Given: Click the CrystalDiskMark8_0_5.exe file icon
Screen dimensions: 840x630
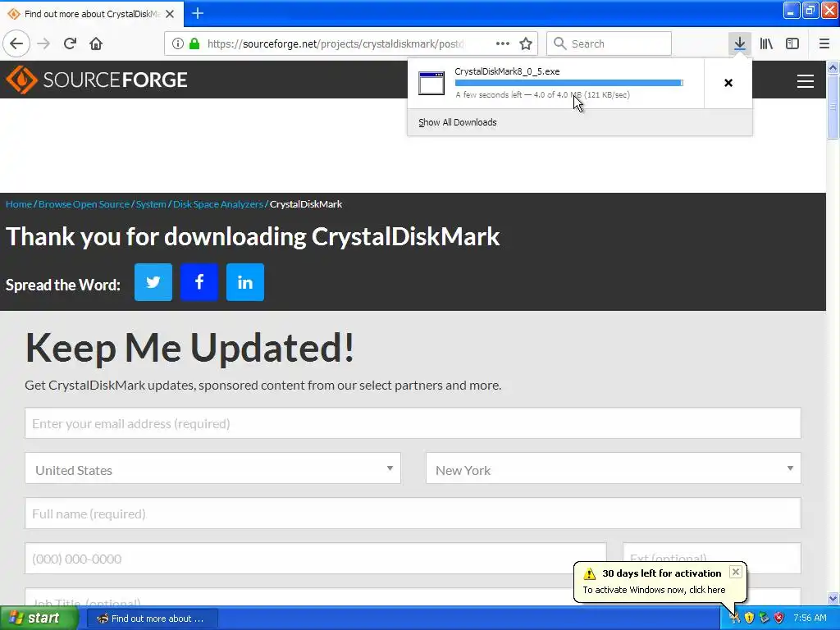Looking at the screenshot, I should 431,83.
